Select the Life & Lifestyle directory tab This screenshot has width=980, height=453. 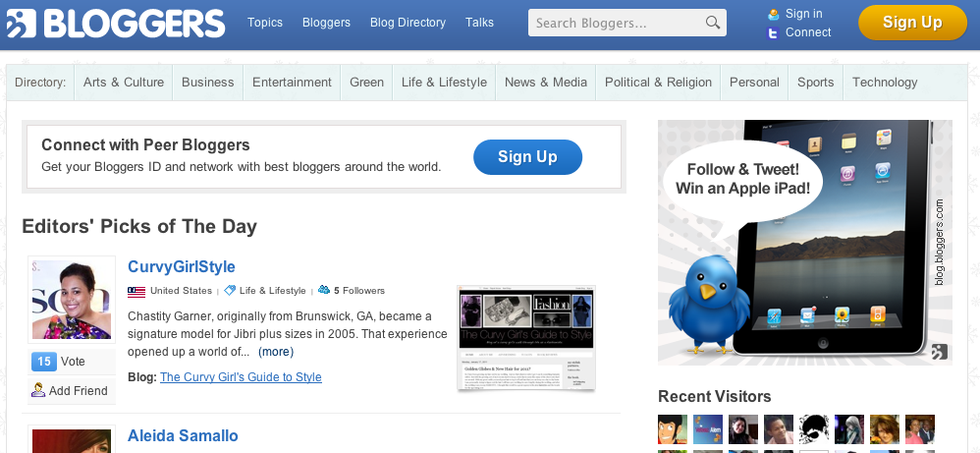click(445, 83)
